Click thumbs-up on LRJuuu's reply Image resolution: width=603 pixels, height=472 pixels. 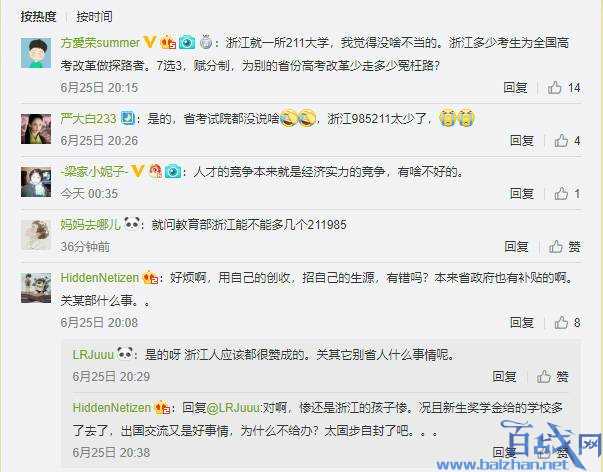543,376
